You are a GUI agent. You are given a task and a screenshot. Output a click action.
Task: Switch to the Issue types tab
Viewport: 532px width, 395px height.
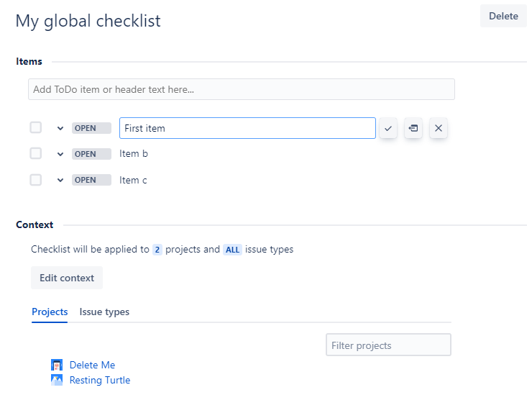[104, 312]
